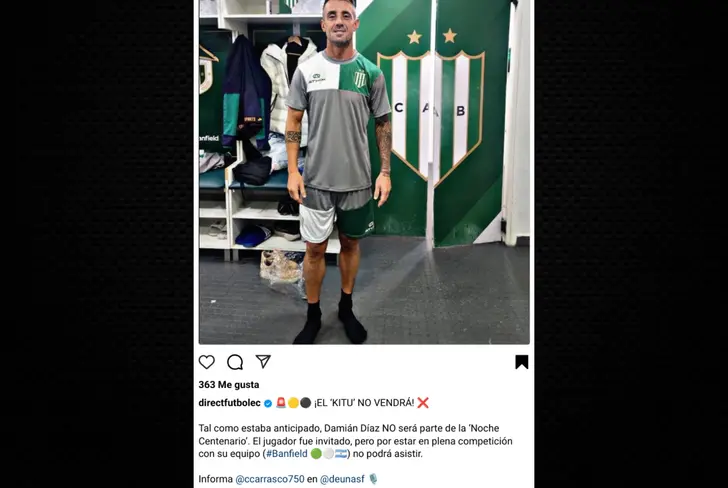The image size is (728, 488).
Task: Click the blue verified badge
Action: [268, 403]
